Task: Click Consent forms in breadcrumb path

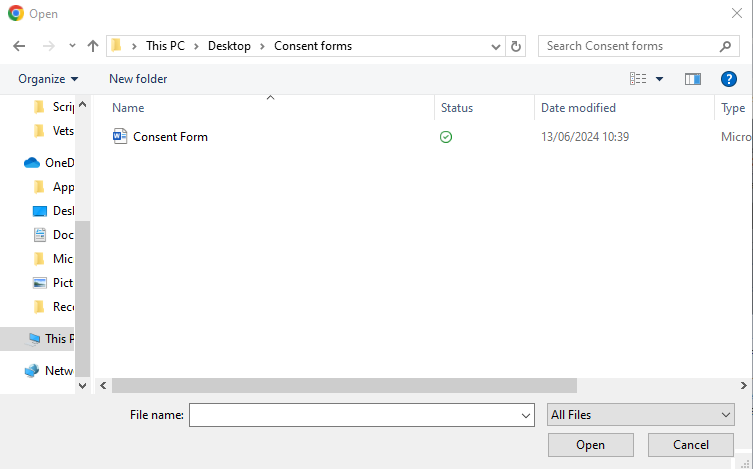Action: [313, 46]
